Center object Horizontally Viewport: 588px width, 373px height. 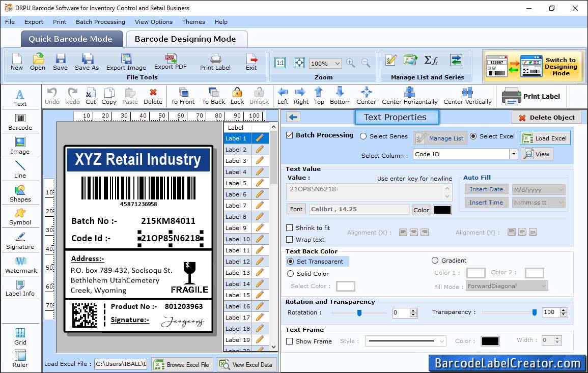(409, 96)
